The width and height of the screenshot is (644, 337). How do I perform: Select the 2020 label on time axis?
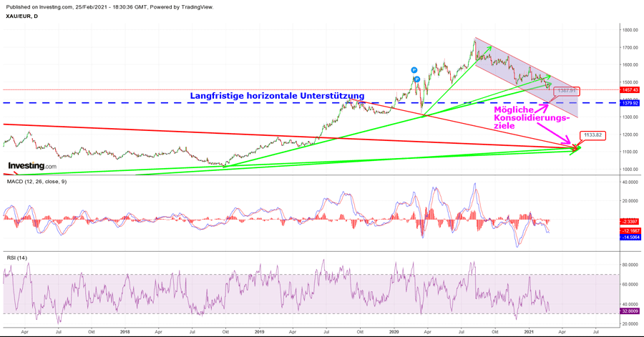click(x=393, y=332)
